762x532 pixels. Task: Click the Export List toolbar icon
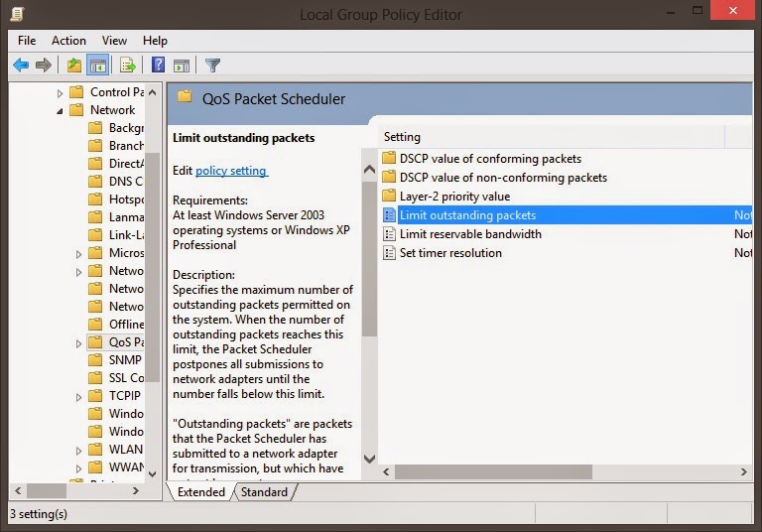pos(128,65)
